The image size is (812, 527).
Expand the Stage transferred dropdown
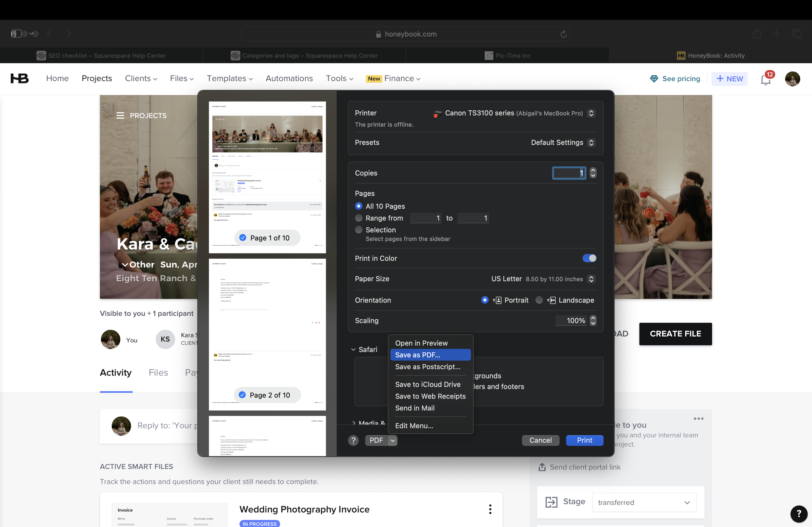pos(644,502)
